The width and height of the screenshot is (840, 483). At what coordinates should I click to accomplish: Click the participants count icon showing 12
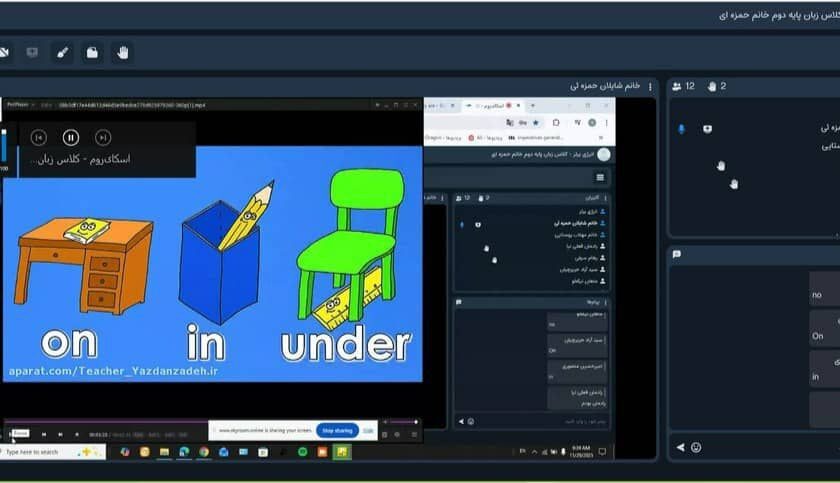click(x=678, y=87)
